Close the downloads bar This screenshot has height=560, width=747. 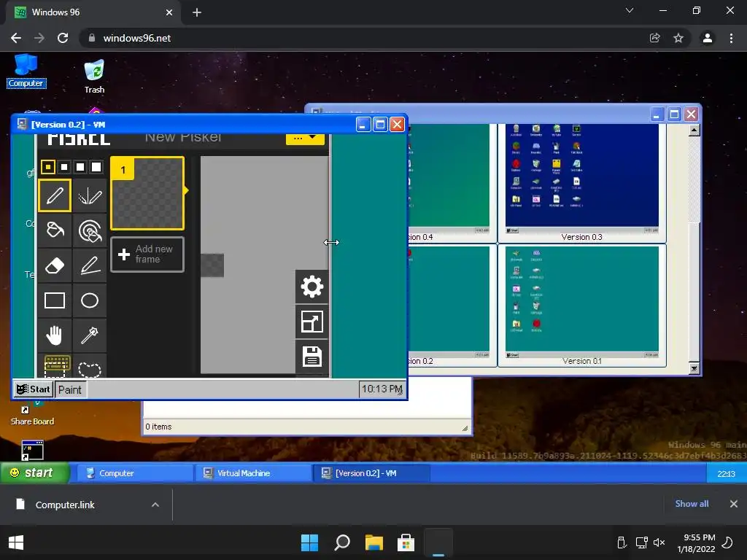click(x=734, y=504)
